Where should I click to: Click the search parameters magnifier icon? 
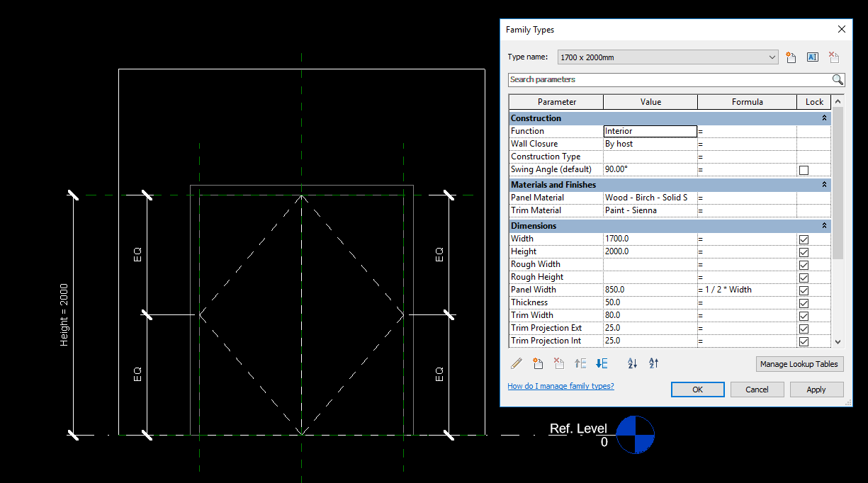(837, 79)
